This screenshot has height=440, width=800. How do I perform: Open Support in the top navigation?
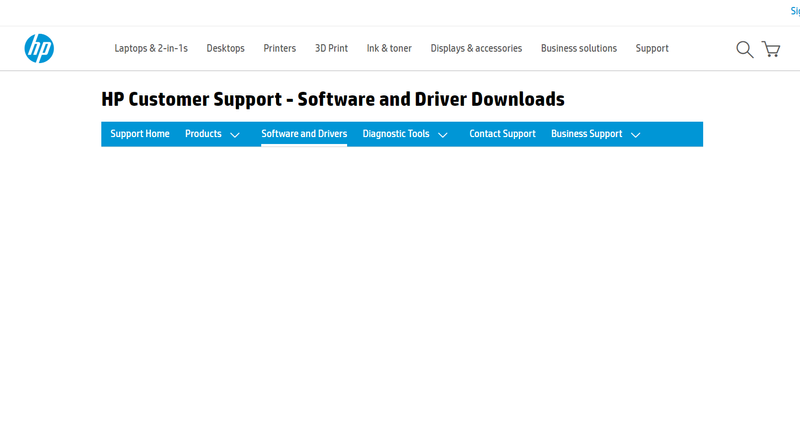[652, 48]
